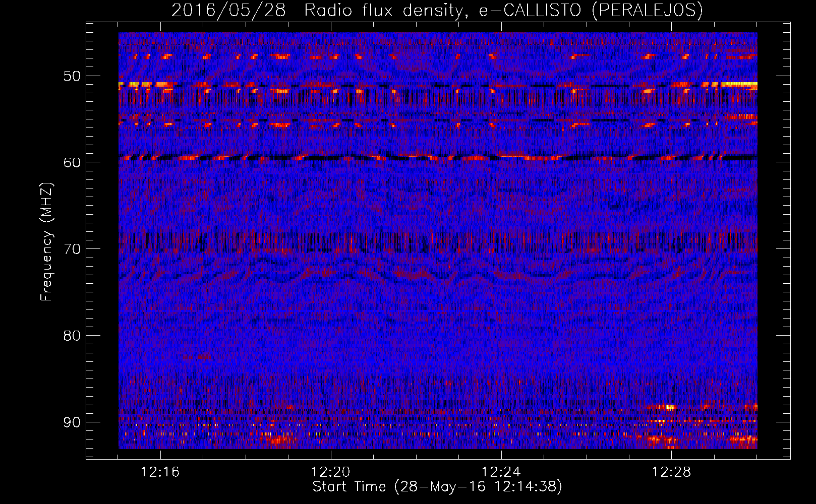The width and height of the screenshot is (816, 504).
Task: Click the 80 MHz frequency tick label
Action: coord(72,336)
